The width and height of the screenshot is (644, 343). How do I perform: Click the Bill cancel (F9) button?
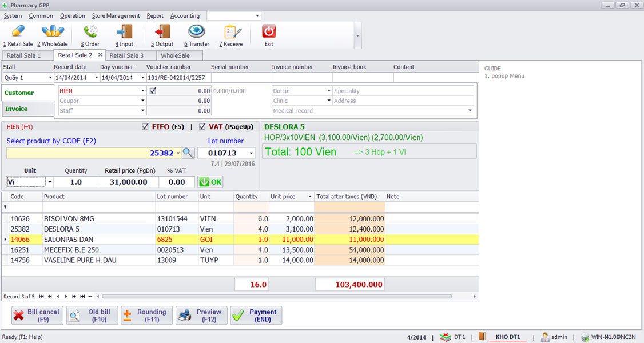coord(36,315)
